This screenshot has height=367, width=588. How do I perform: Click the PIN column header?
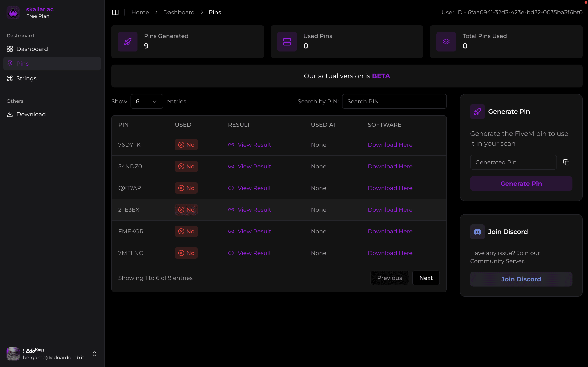(123, 125)
